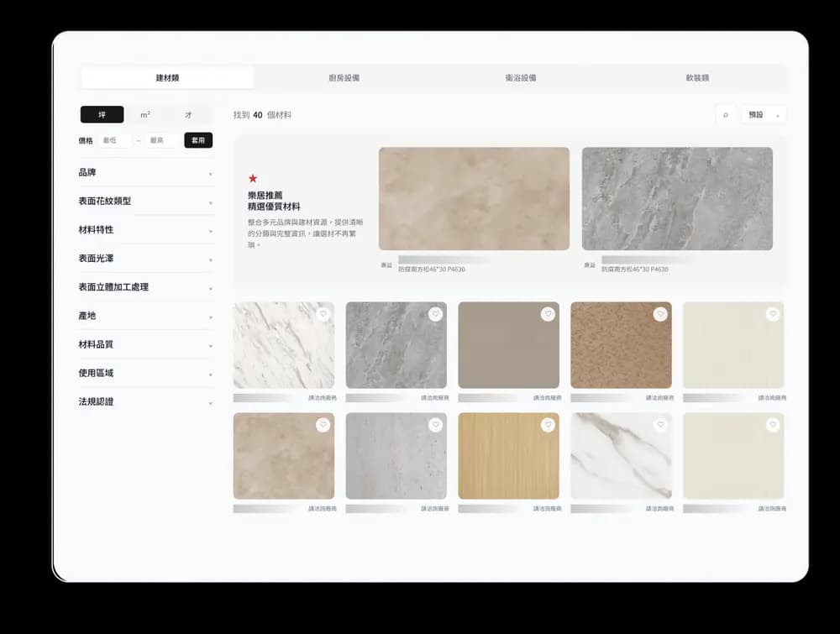Switch to the 衛浴設備 tab

[521, 77]
